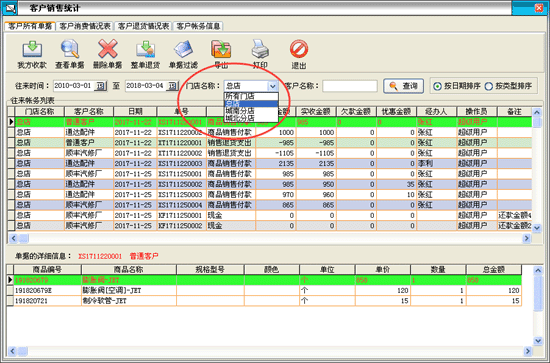The width and height of the screenshot is (550, 363).
Task: Switch to 客户帐务信息 tab
Action: (x=198, y=26)
